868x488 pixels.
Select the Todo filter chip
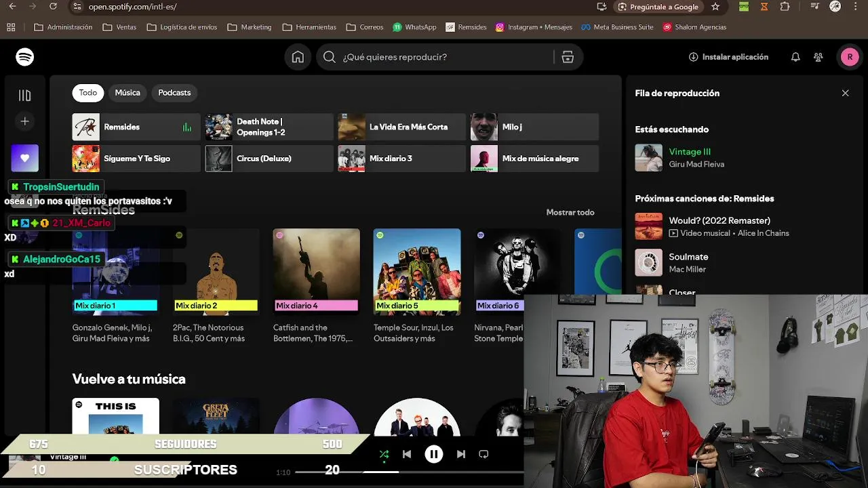[x=88, y=93]
